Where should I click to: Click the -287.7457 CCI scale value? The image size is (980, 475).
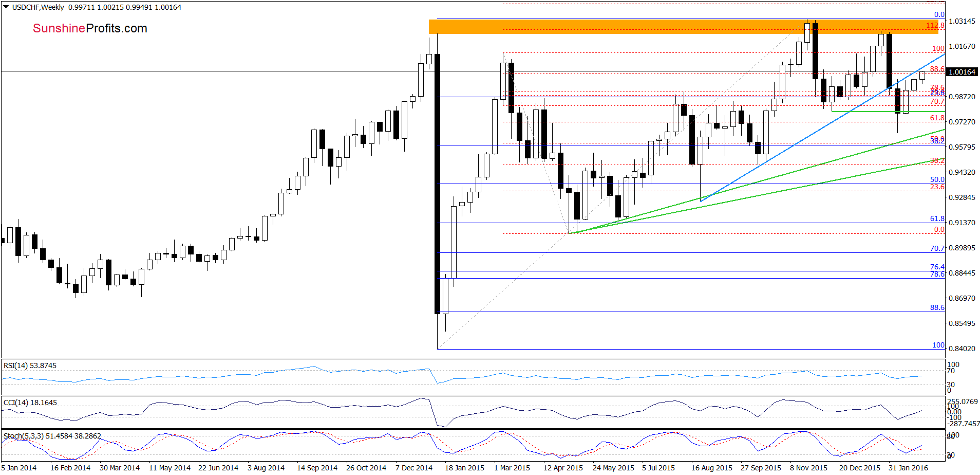tap(963, 424)
